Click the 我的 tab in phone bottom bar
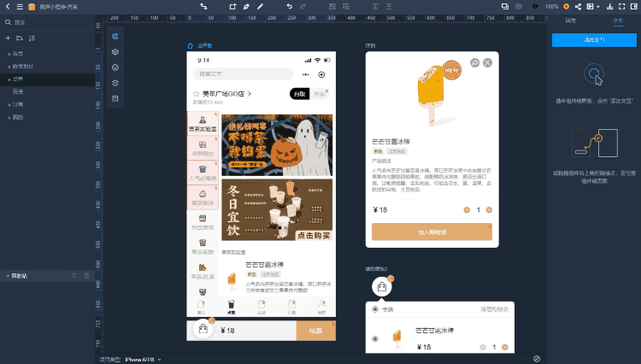 tap(321, 307)
